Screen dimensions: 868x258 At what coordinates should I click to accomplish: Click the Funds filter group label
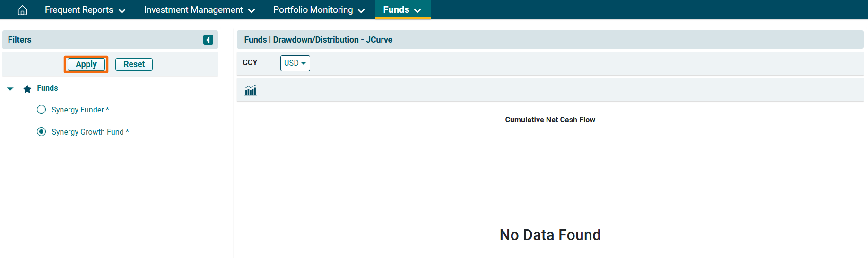[47, 88]
